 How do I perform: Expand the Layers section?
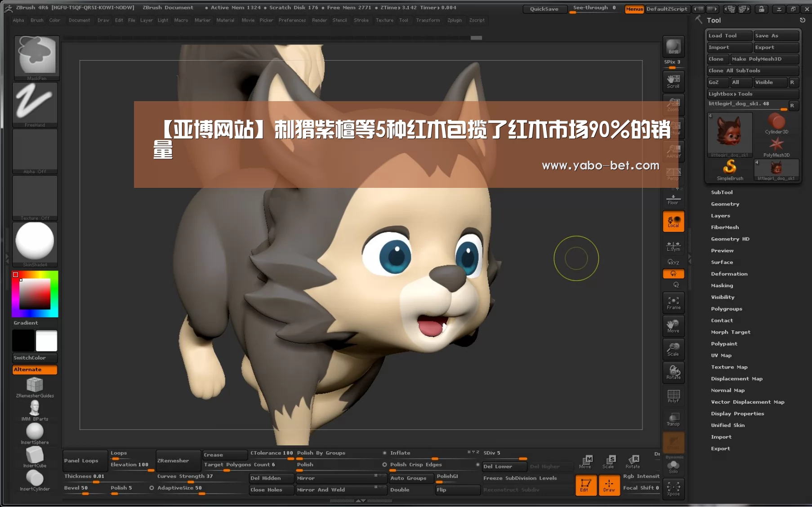tap(720, 216)
